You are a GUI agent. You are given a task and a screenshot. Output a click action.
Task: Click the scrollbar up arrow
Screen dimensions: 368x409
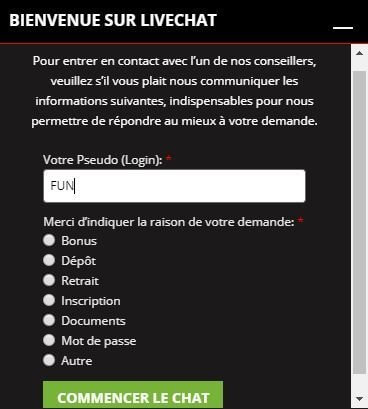coord(359,53)
